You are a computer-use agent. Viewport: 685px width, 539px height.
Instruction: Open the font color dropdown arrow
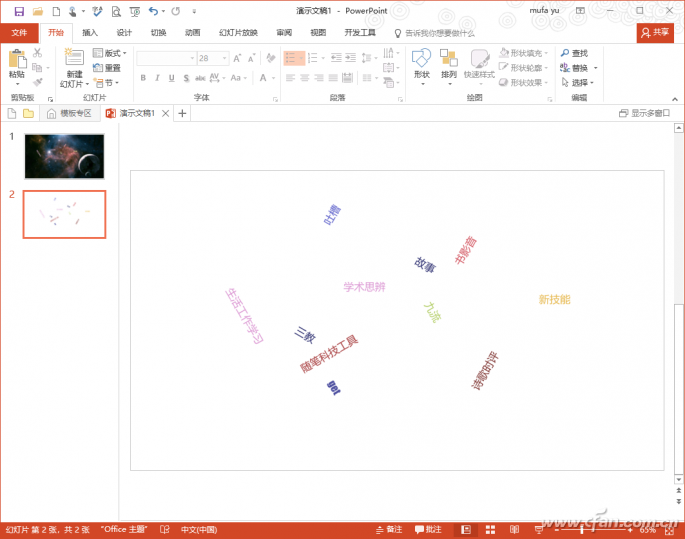pyautogui.click(x=273, y=78)
